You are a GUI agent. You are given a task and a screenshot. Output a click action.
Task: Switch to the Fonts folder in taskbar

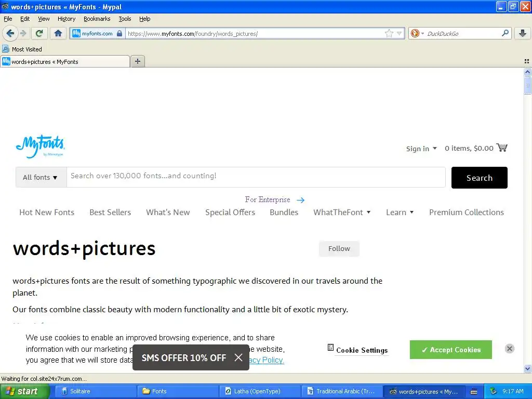pyautogui.click(x=177, y=391)
